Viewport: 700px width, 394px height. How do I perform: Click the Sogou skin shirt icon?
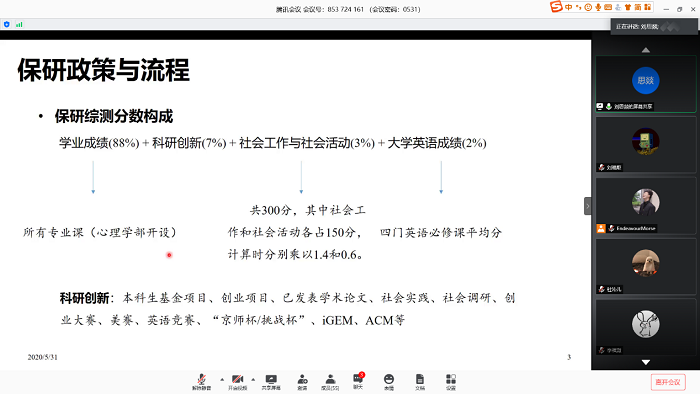pyautogui.click(x=628, y=7)
